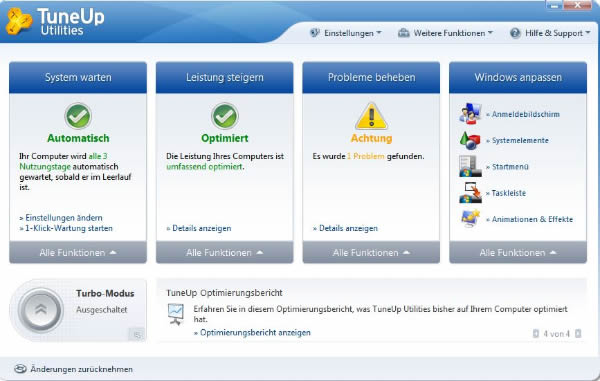The height and width of the screenshot is (381, 600).
Task: Click the Optimiert status heading
Action: click(x=225, y=138)
